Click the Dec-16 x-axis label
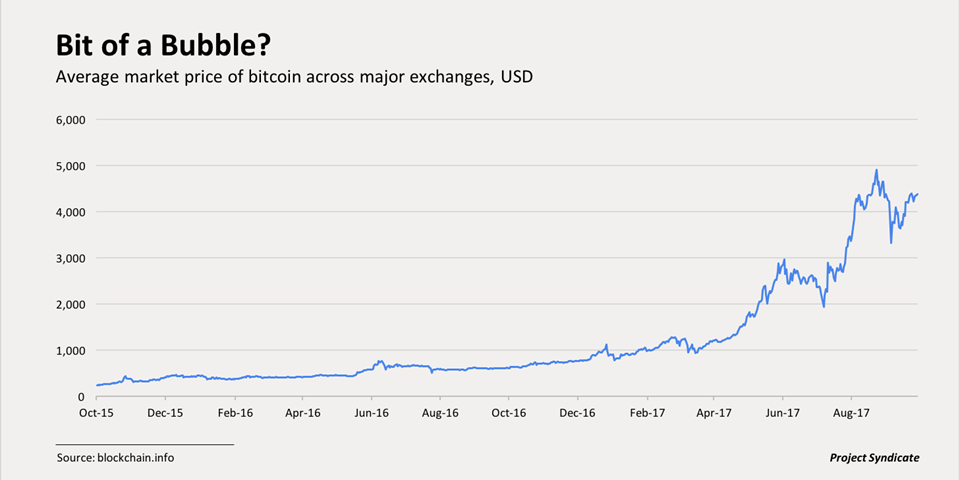The height and width of the screenshot is (480, 960). point(578,413)
